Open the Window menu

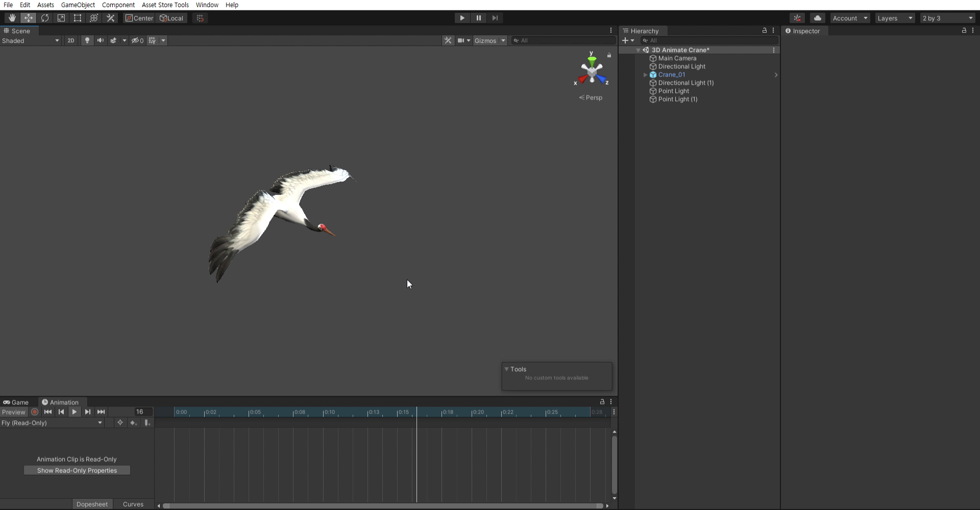207,5
